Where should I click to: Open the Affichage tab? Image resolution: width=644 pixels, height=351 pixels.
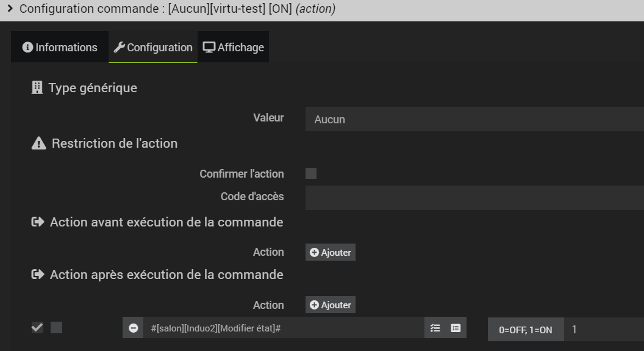[x=234, y=48]
